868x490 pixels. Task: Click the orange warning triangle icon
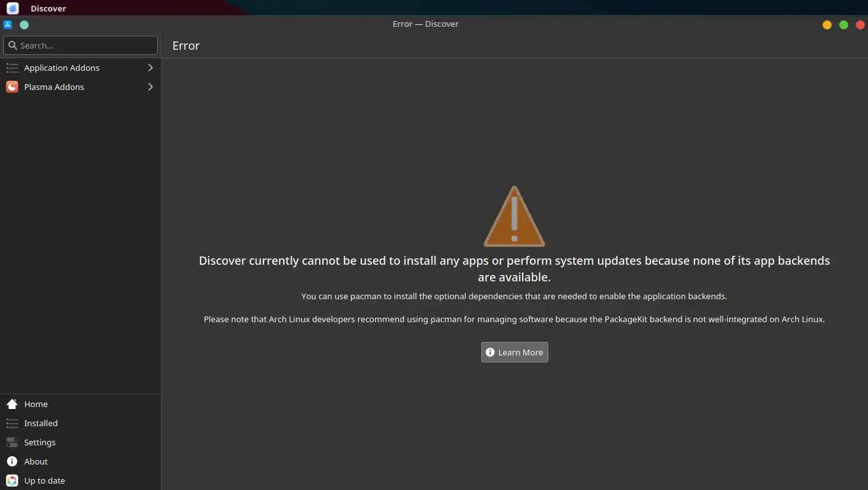pyautogui.click(x=514, y=216)
